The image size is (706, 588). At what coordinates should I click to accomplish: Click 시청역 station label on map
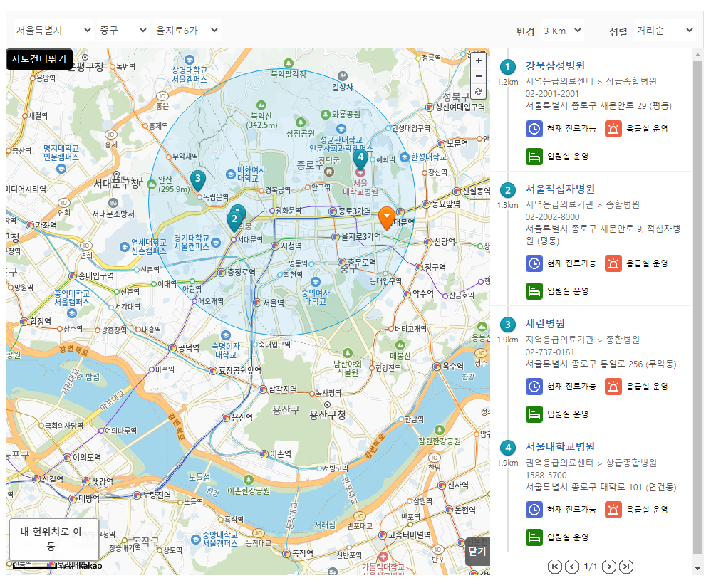pyautogui.click(x=291, y=246)
